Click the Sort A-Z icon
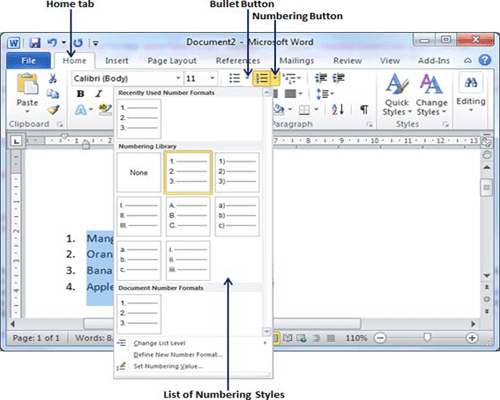 tap(338, 109)
